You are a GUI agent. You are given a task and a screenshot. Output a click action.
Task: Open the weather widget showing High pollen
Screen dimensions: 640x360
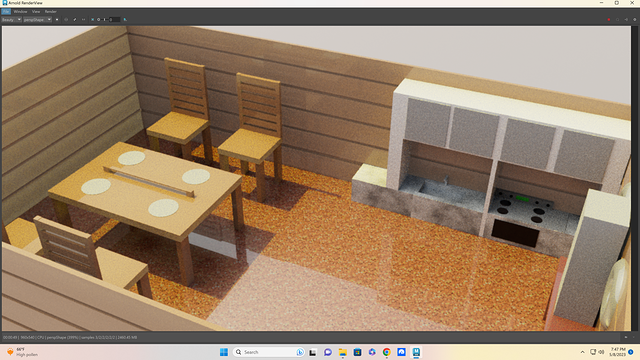(x=22, y=352)
